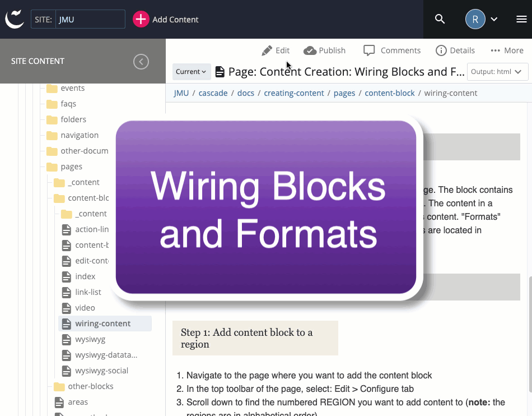532x416 pixels.
Task: Select the wiring-content tree item
Action: tap(105, 323)
